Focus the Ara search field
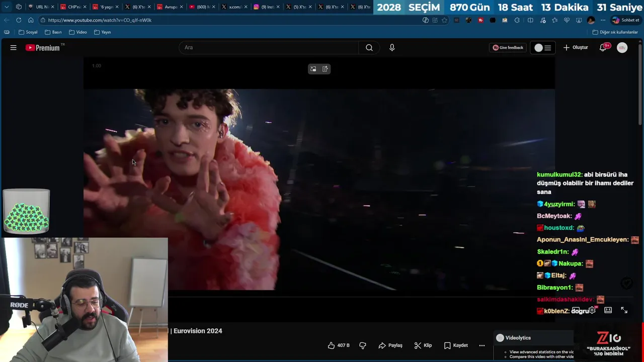Image resolution: width=644 pixels, height=362 pixels. pyautogui.click(x=269, y=48)
